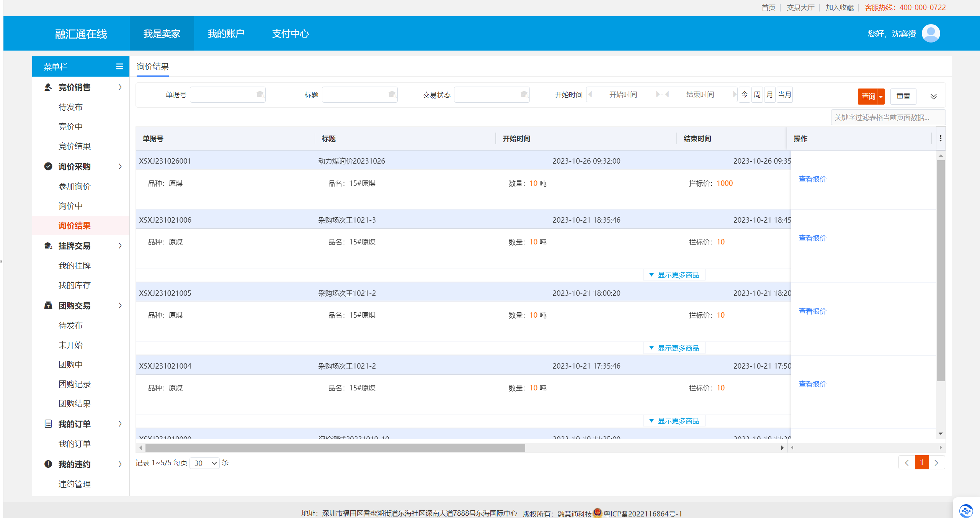980x518 pixels.
Task: Click 首页 link in top bar
Action: [768, 8]
